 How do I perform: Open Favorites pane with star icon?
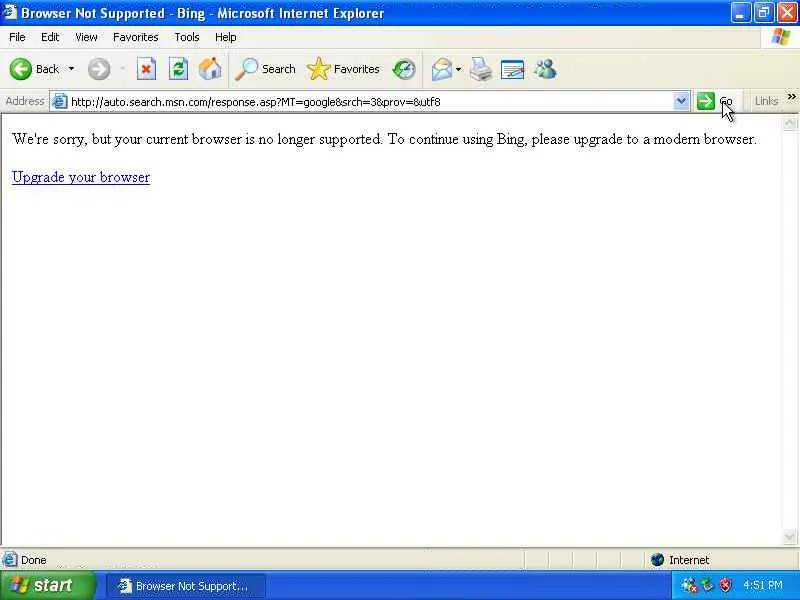coord(343,69)
